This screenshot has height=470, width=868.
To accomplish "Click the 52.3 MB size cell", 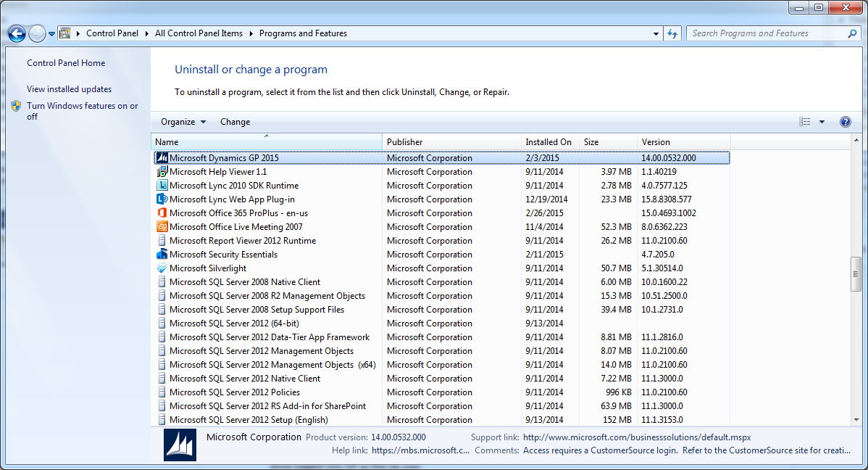I will click(616, 227).
